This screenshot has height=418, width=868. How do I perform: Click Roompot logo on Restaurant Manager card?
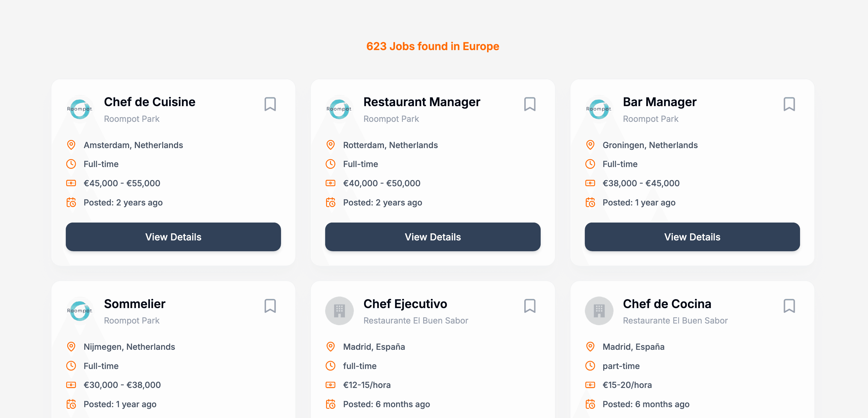tap(339, 109)
